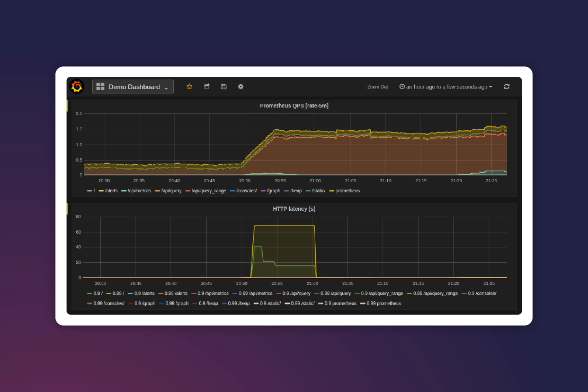Viewport: 588px width, 392px height.
Task: Toggle the 0.99 /api/query latency series
Action: 333,293
